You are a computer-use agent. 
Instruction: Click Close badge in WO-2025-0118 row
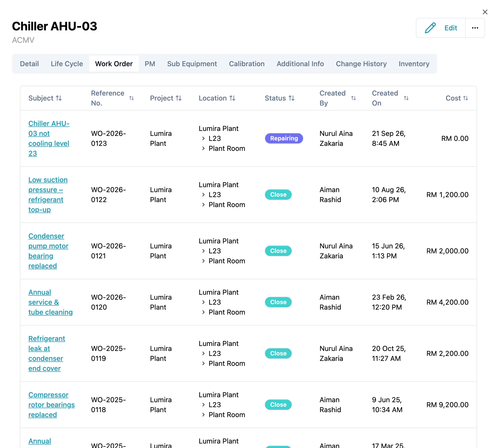coord(278,405)
